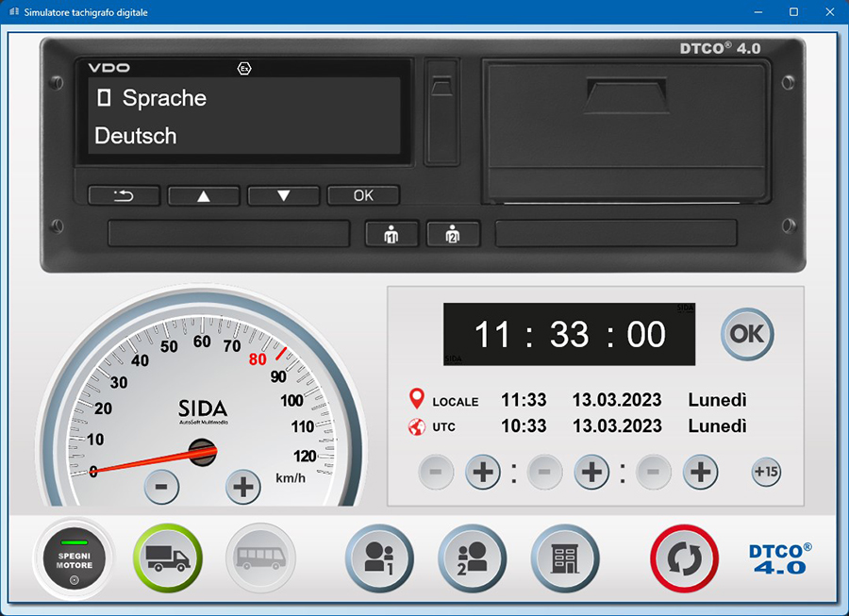Increase the minutes with plus button
Screen dimensions: 849x616
[x=591, y=472]
